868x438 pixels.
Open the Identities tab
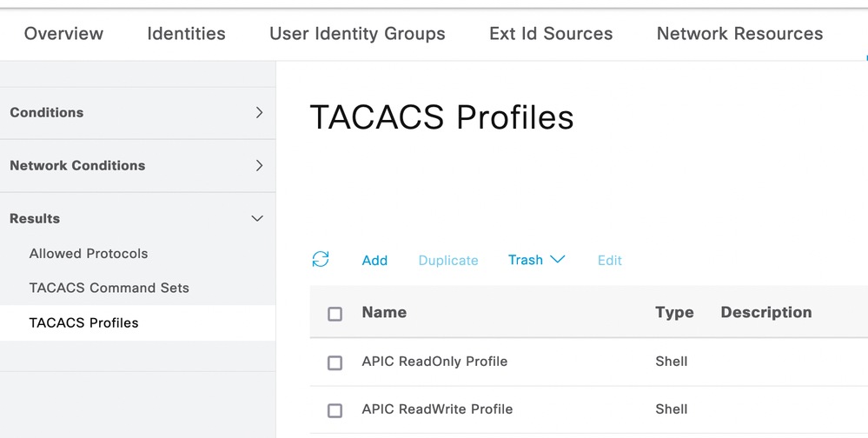point(186,34)
